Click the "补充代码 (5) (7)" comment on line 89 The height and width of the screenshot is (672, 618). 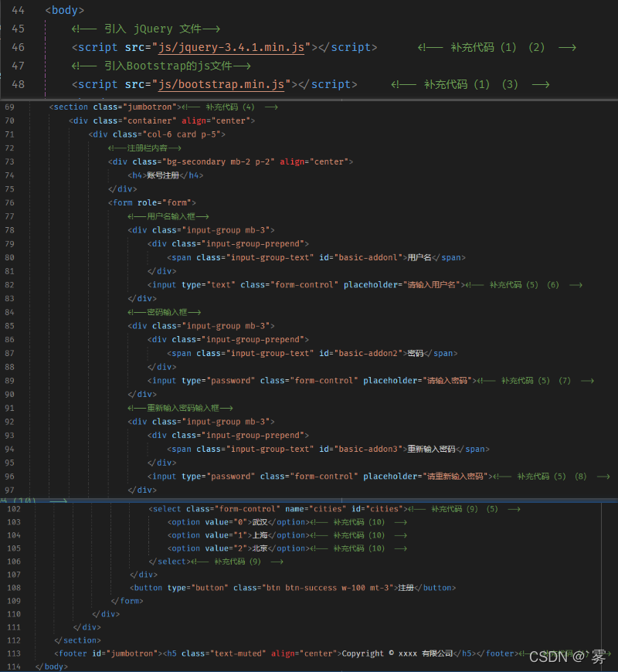coord(535,381)
